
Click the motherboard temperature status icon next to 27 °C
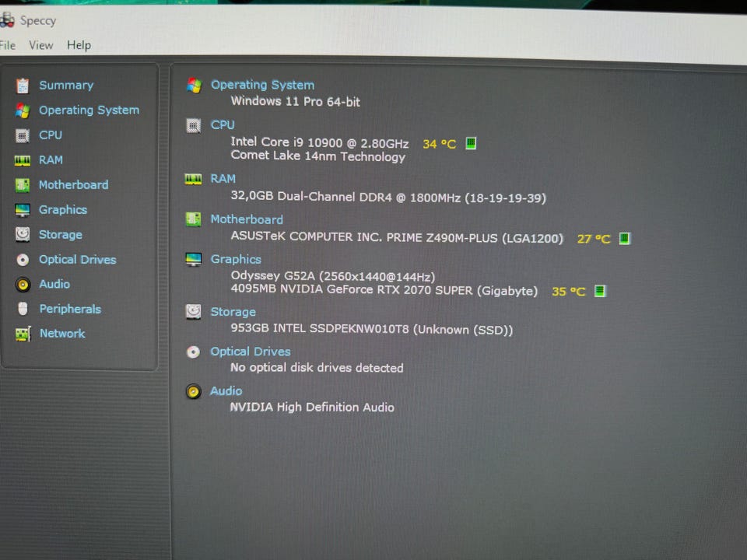click(x=624, y=238)
